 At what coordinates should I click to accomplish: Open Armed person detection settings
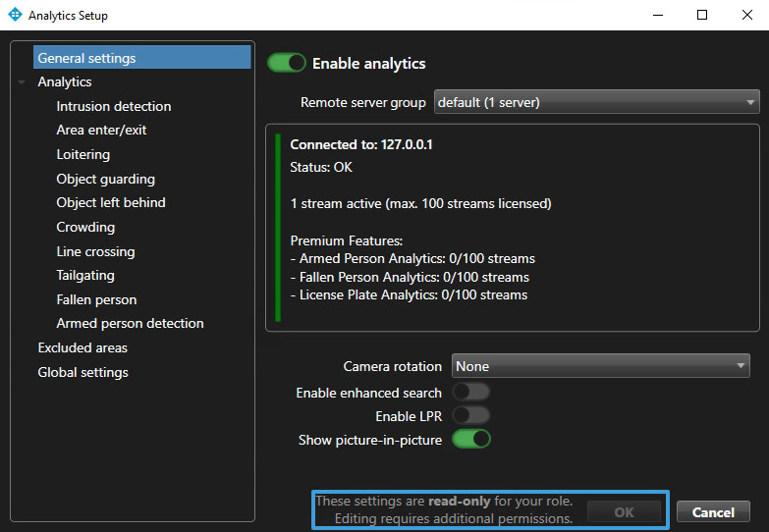point(130,323)
